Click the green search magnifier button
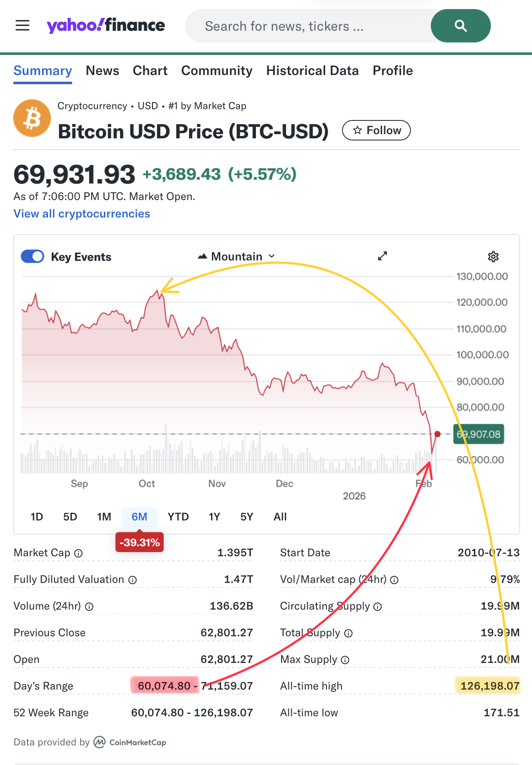This screenshot has height=765, width=532. point(460,26)
